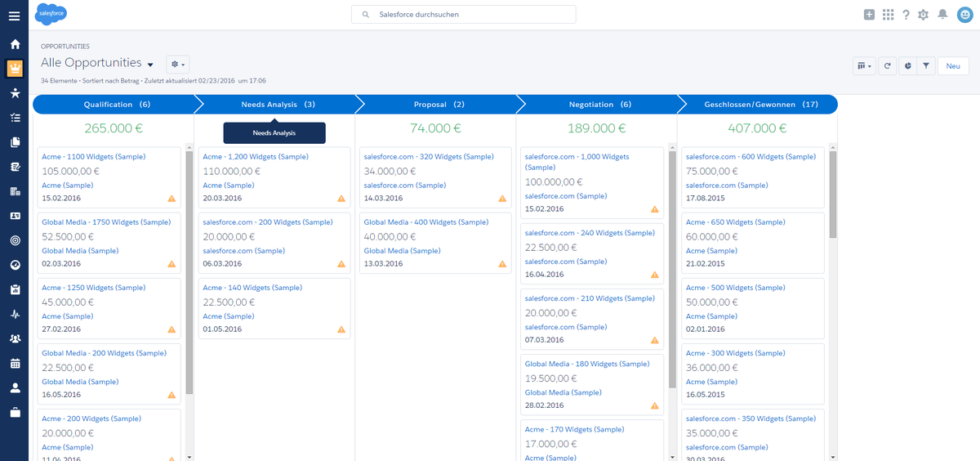Click the Salesforce cloud logo

coord(51,14)
